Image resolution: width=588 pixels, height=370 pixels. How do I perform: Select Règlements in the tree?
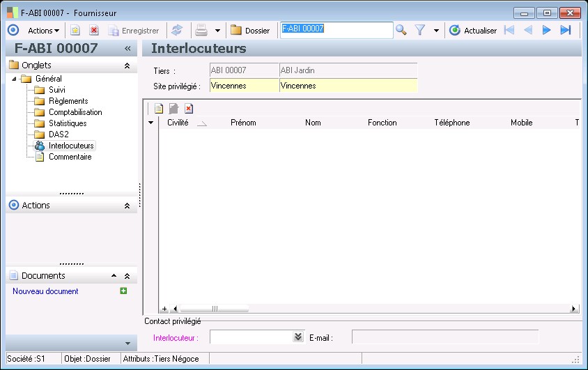pos(68,101)
